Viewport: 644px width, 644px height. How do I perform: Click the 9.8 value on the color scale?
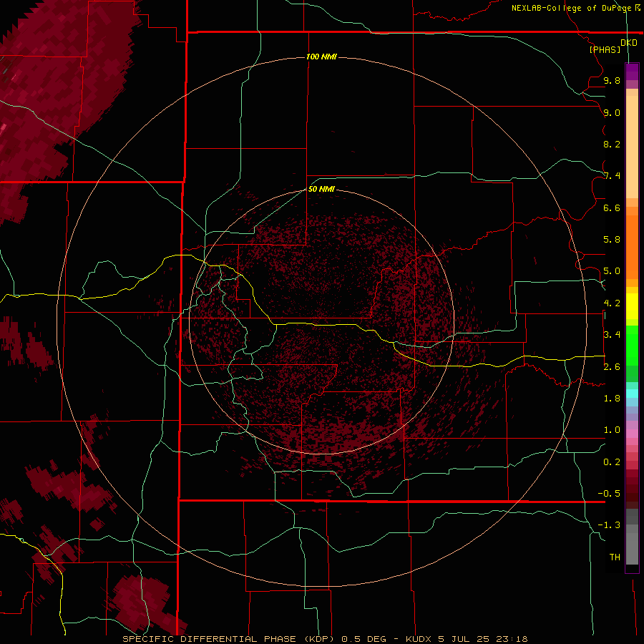pos(612,80)
